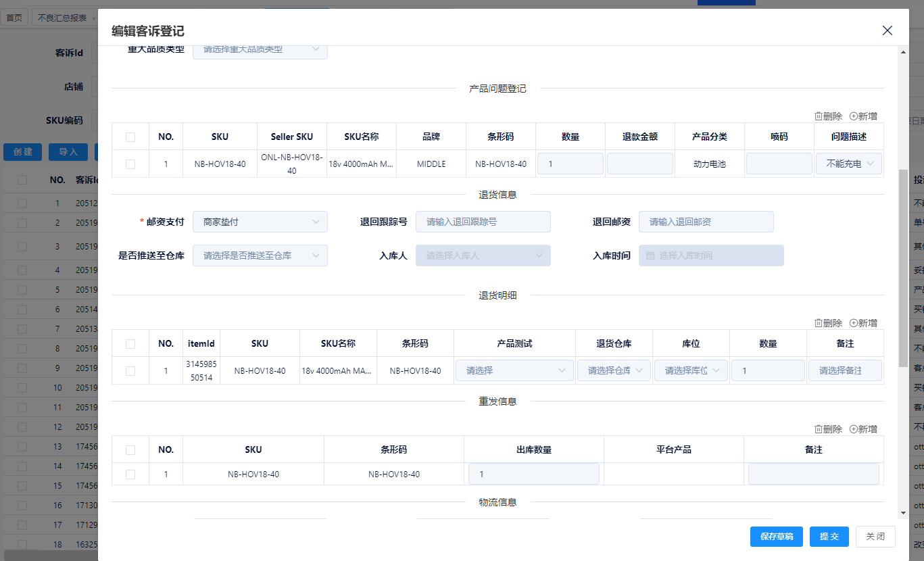Switch to 首页 tab

(14, 18)
